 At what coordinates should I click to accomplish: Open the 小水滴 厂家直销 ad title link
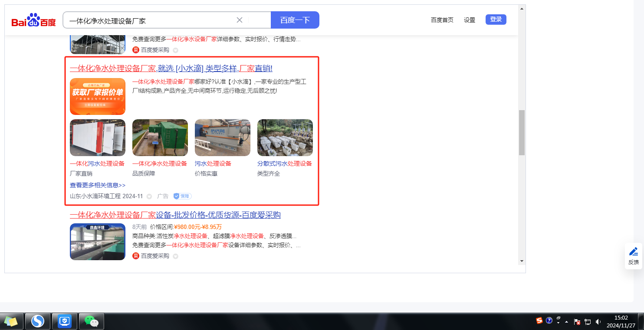pos(171,69)
